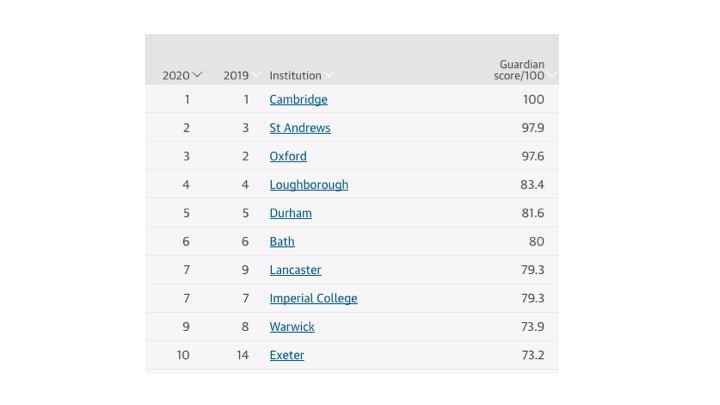Open the Oxford university link

coord(288,157)
